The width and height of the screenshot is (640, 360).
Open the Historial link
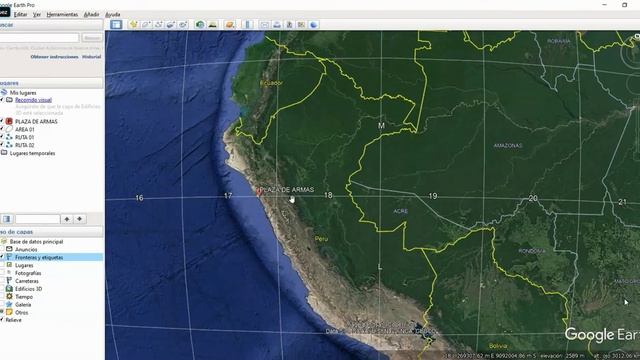coord(91,57)
